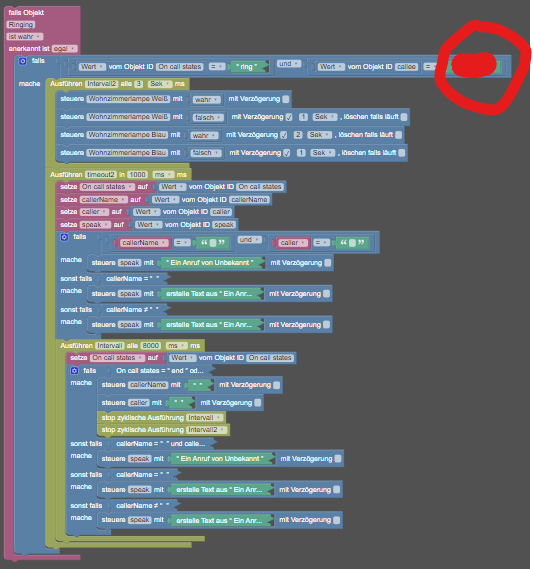Open gear on the 'On call states = end' falls block
This screenshot has height=569, width=533.
click(x=74, y=371)
